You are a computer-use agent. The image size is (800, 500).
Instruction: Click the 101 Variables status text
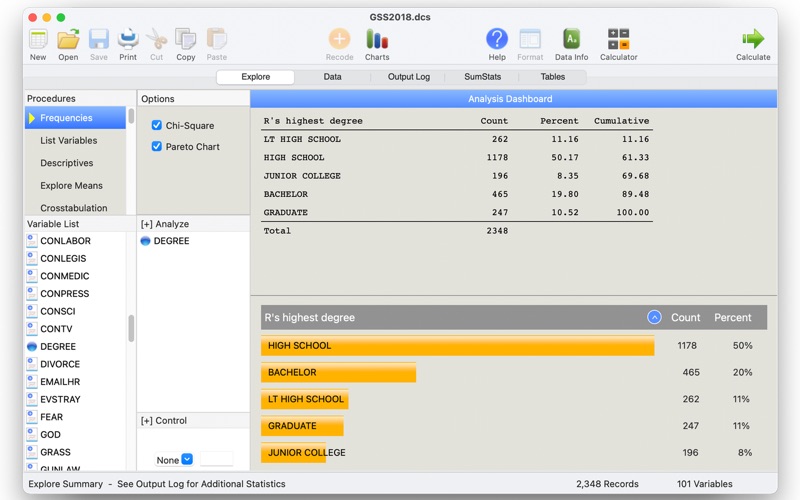[705, 484]
